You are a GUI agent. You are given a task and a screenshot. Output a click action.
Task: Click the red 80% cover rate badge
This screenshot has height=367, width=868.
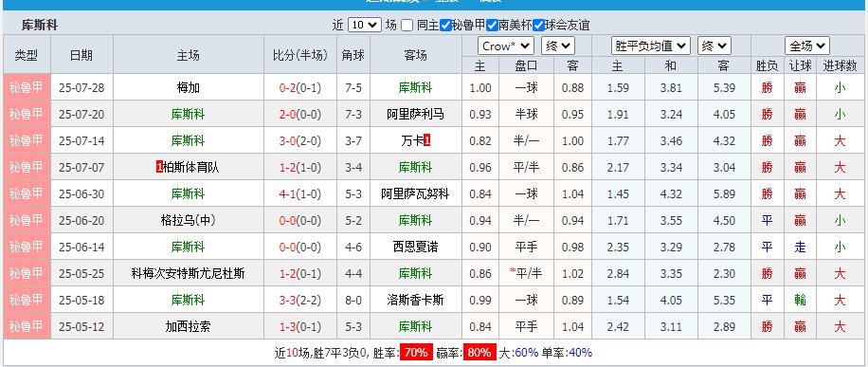[x=479, y=353]
